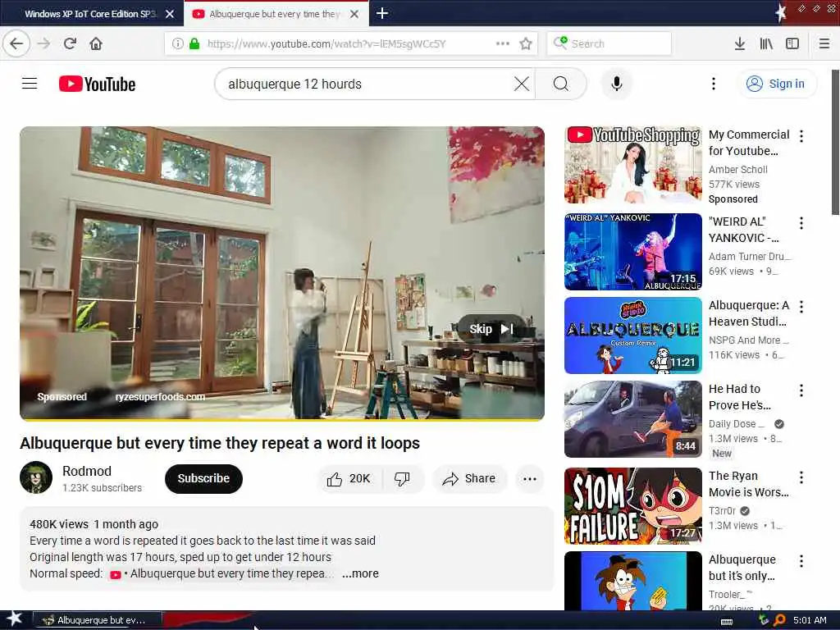Open the $10M Failure thumbnail

(x=632, y=505)
